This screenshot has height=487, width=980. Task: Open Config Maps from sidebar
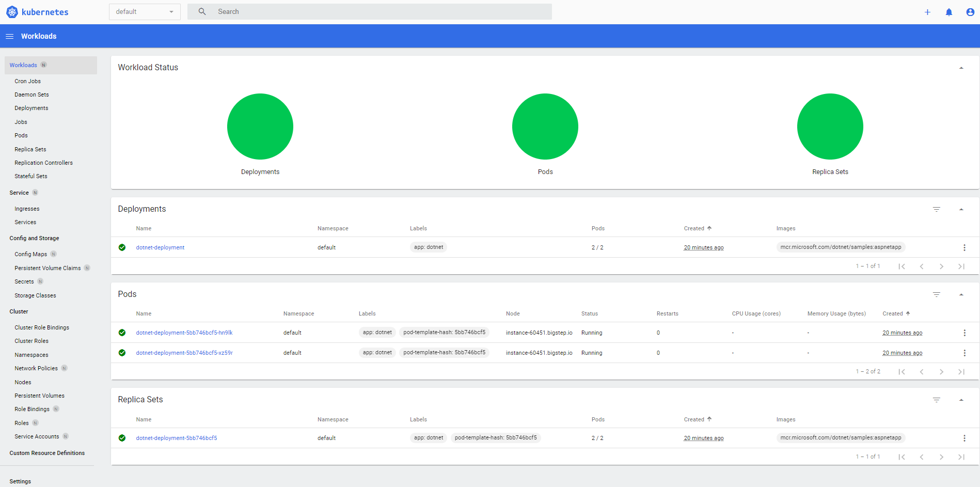click(30, 254)
